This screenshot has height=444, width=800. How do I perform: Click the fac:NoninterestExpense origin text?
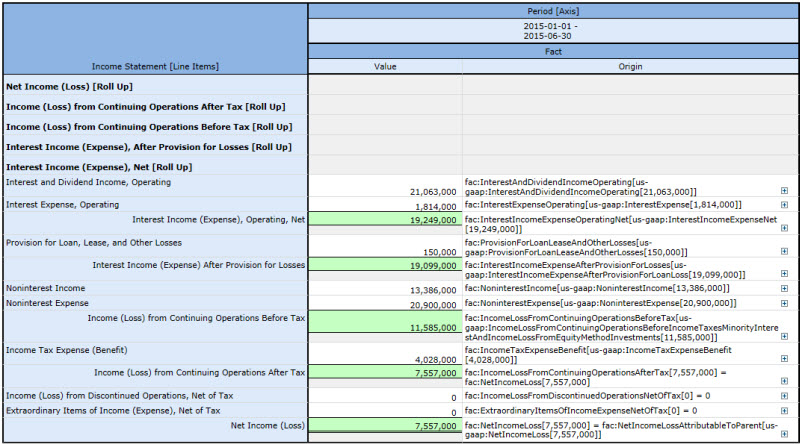click(601, 303)
